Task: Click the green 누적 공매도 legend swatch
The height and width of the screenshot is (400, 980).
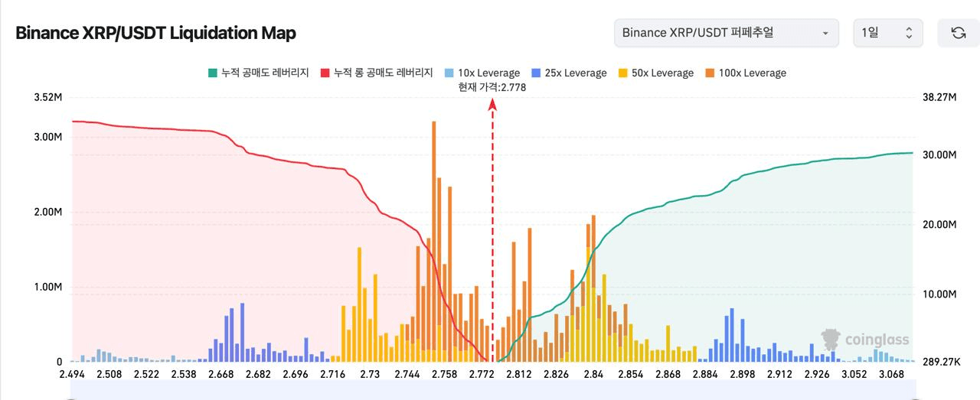Action: 212,73
